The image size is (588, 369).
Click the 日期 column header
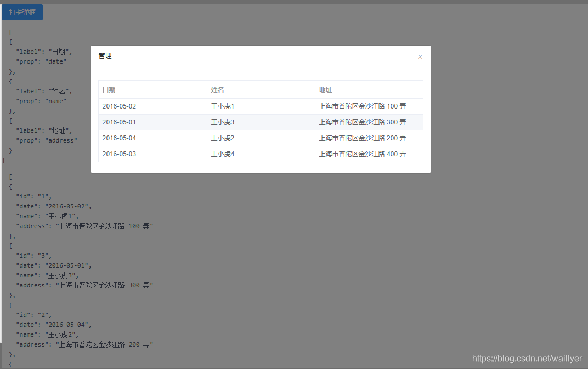[152, 89]
